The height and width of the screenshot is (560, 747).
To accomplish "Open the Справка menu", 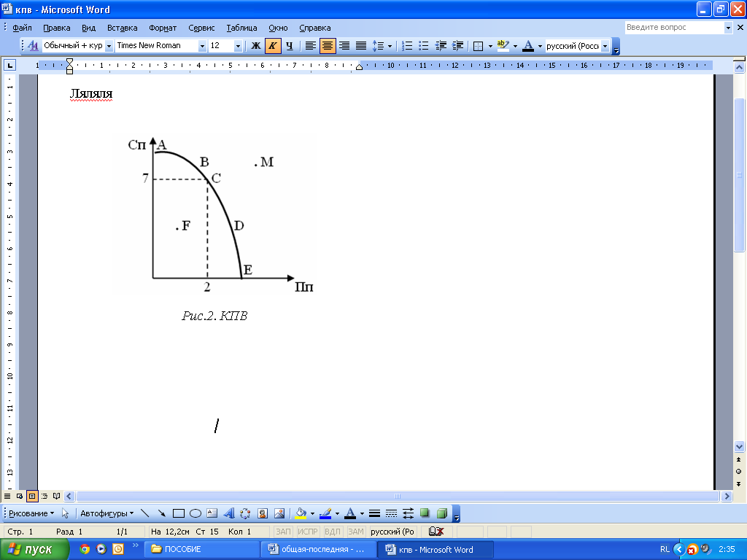I will (x=315, y=28).
